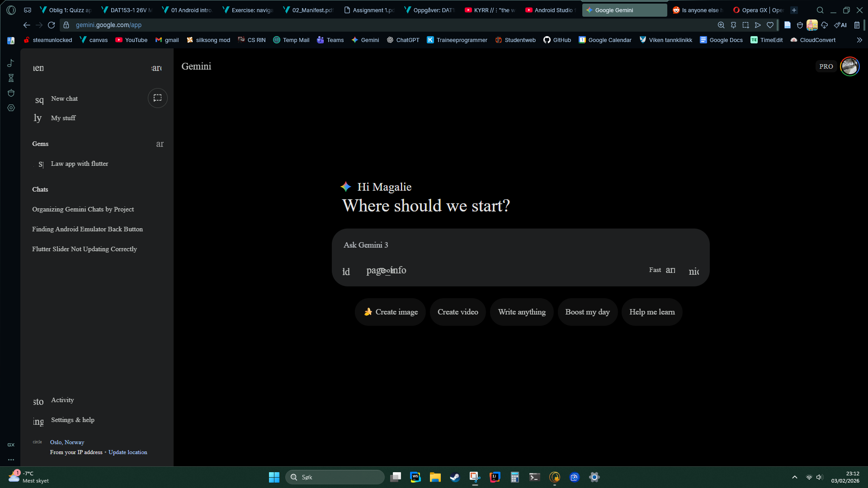Open the profile avatar at top right
Viewport: 868px width, 488px height.
(x=849, y=66)
